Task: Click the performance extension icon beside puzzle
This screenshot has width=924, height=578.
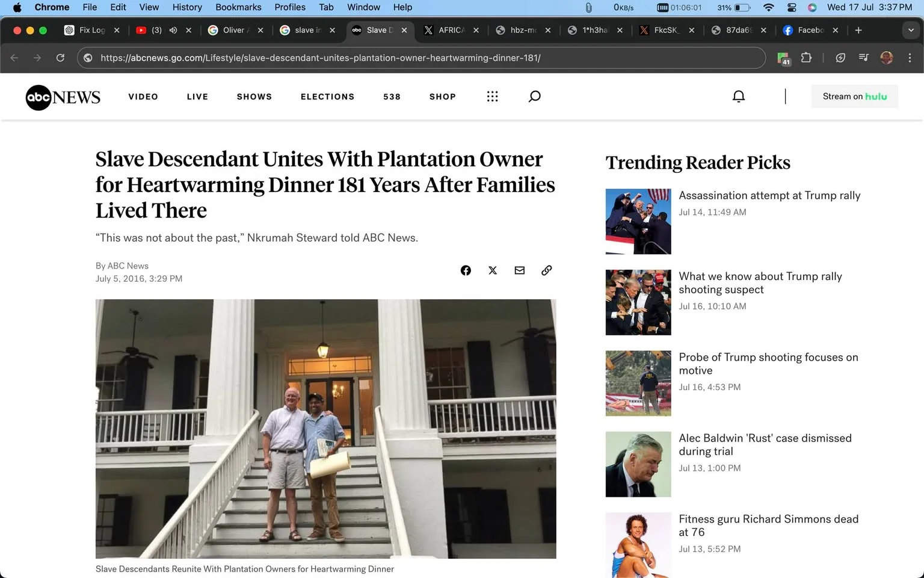Action: [x=840, y=58]
